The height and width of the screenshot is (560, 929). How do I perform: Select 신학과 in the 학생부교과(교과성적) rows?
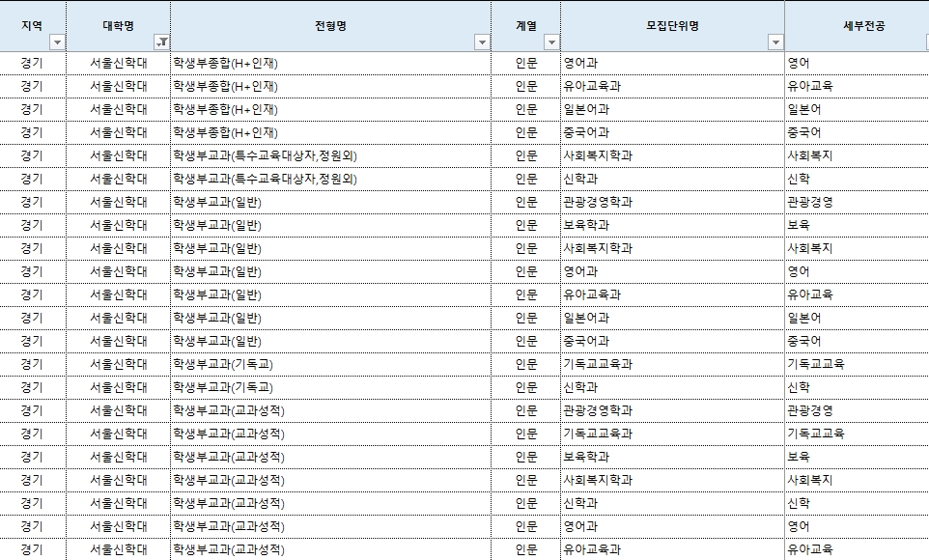coord(580,502)
